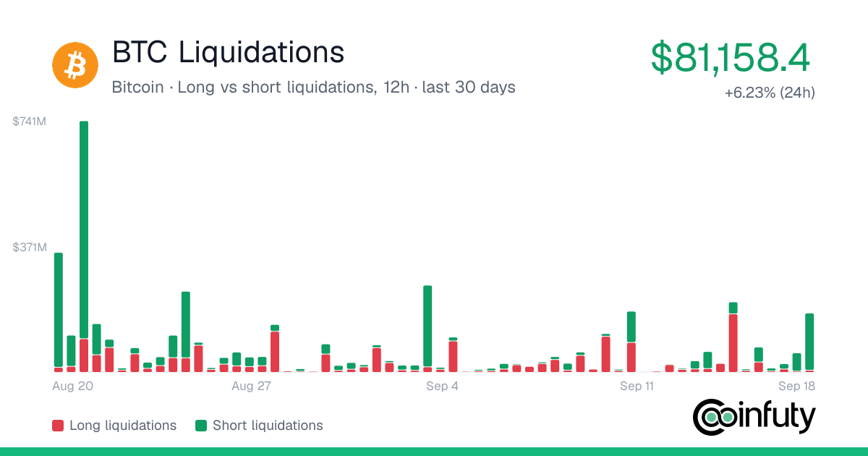Toggle the Long liquidations legend entry

(114, 426)
